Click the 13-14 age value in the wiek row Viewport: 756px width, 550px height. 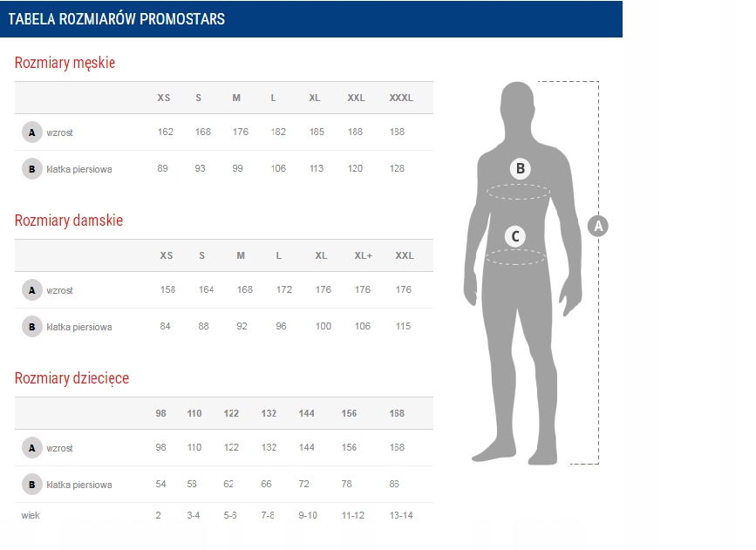click(x=401, y=515)
